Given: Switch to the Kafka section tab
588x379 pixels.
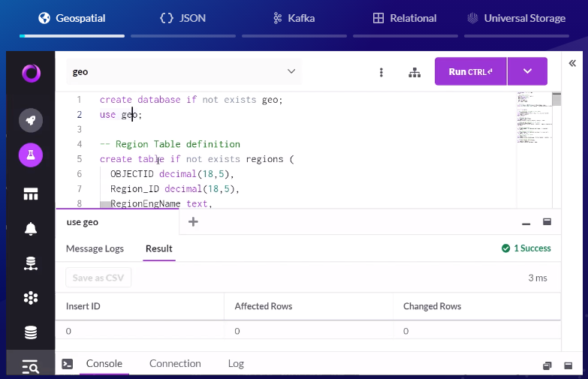Looking at the screenshot, I should (x=294, y=19).
